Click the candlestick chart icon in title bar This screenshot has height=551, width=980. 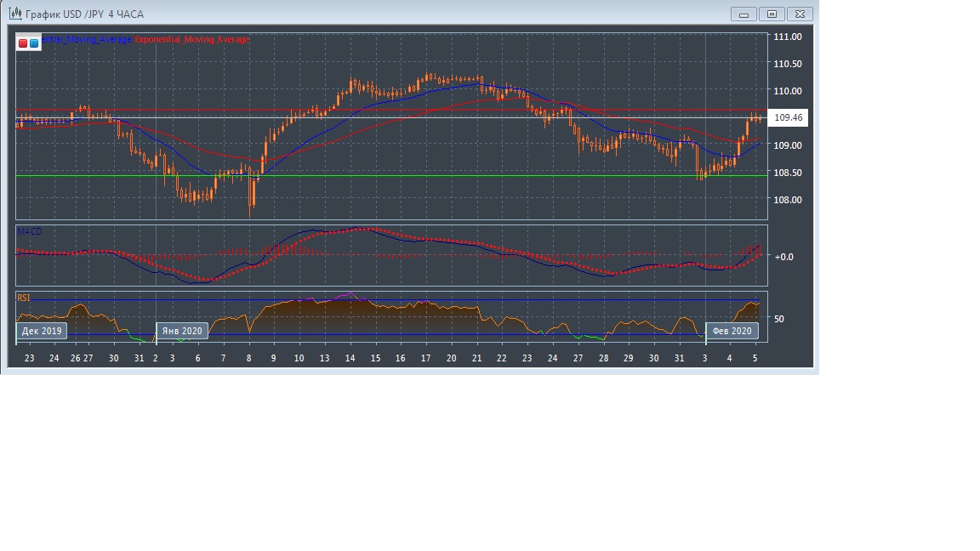[x=15, y=14]
